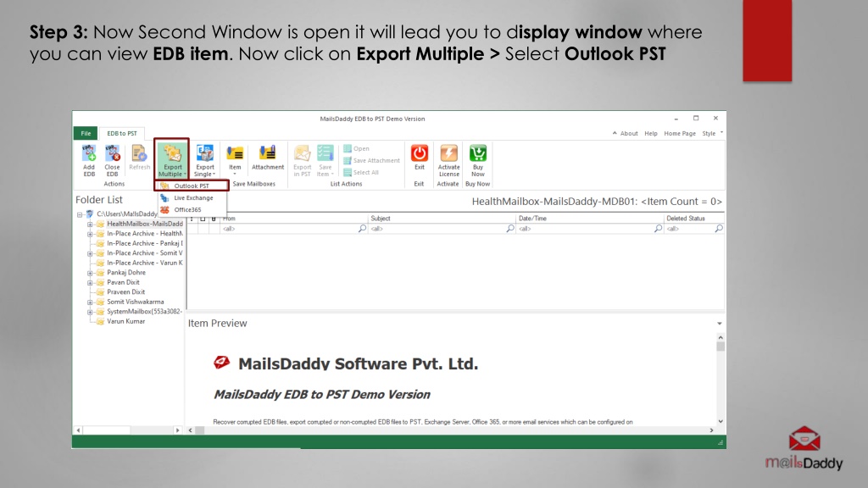Click the red Exit power icon
868x488 pixels.
419,153
